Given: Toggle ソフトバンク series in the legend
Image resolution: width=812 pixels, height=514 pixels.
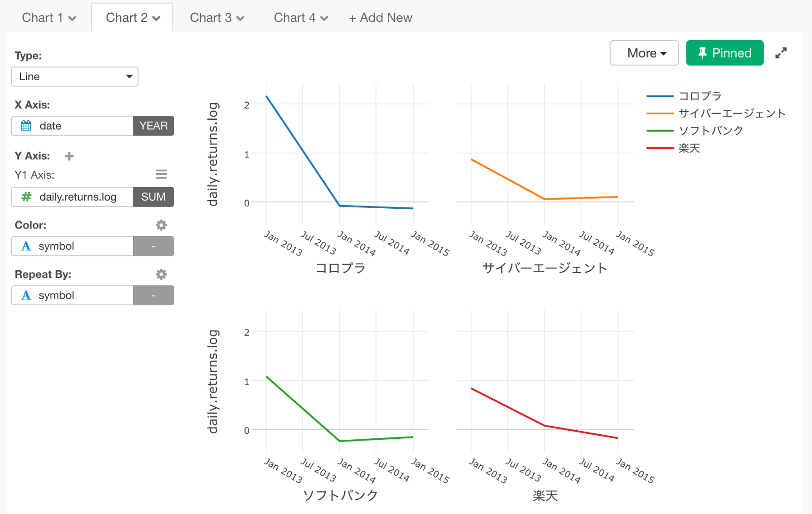Looking at the screenshot, I should tap(710, 131).
